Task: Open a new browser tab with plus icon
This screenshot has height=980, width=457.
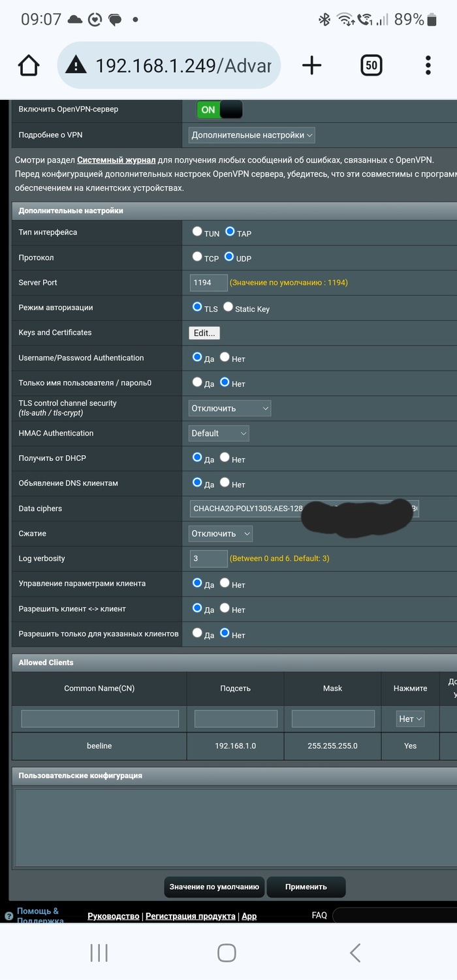Action: tap(312, 65)
